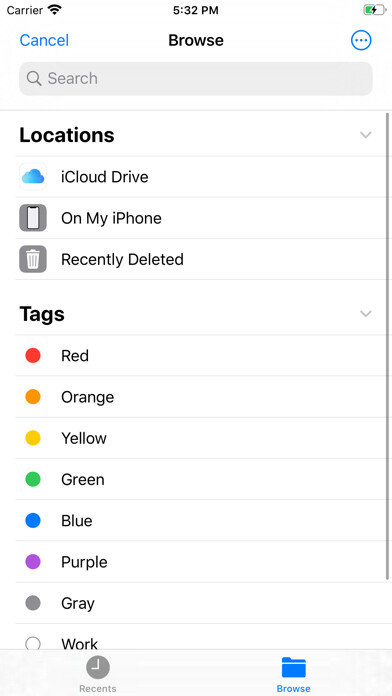Viewport: 392px width, 696px height.
Task: Tap the Browse folder icon
Action: click(293, 668)
